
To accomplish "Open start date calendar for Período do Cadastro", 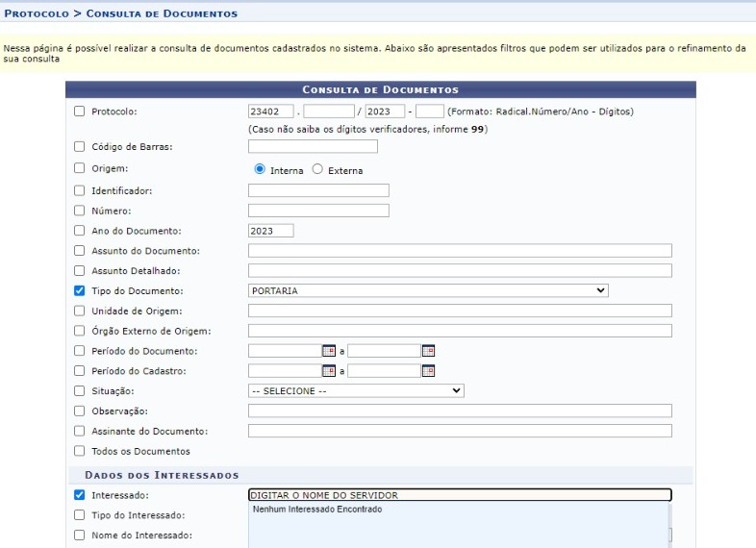I will (329, 371).
